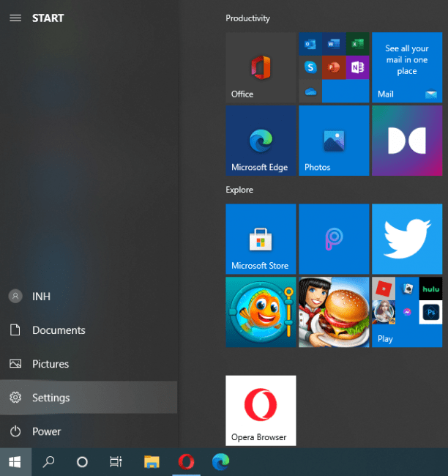The height and width of the screenshot is (476, 448).
Task: Open the Cooking Fever burger tile
Action: click(x=334, y=311)
